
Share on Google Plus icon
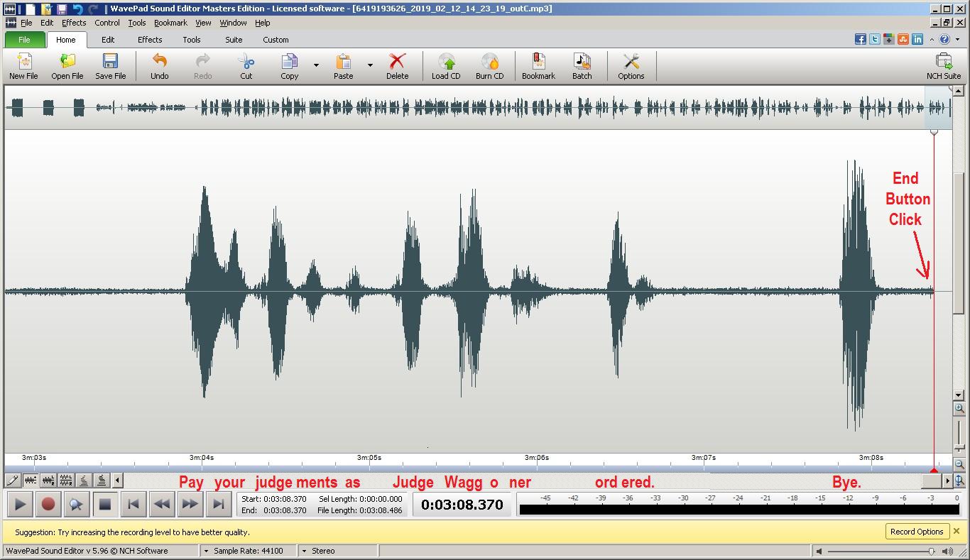click(x=888, y=40)
